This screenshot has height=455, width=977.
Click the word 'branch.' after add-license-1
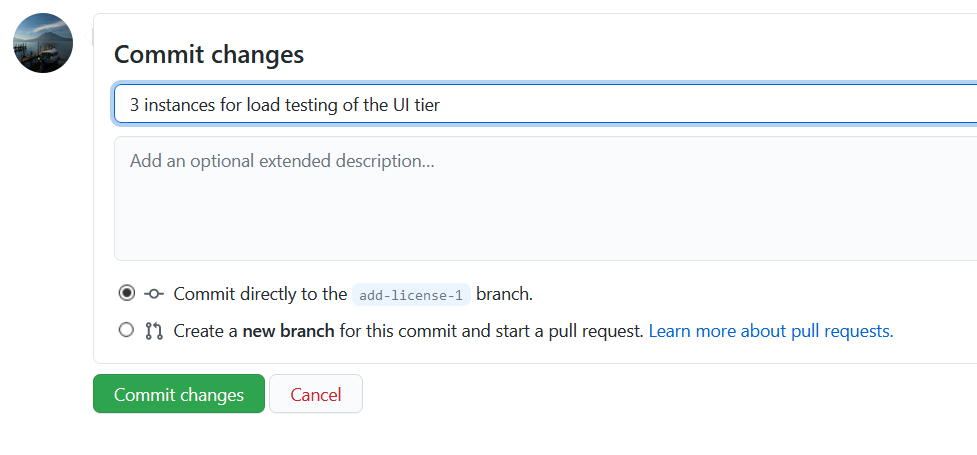(504, 294)
